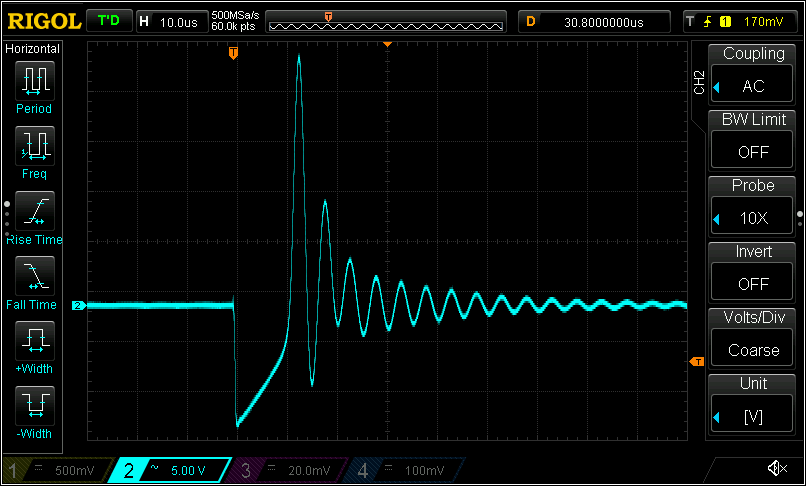Click the T marker in memory overview bar
Viewport: 806px width, 486px height.
pos(328,17)
